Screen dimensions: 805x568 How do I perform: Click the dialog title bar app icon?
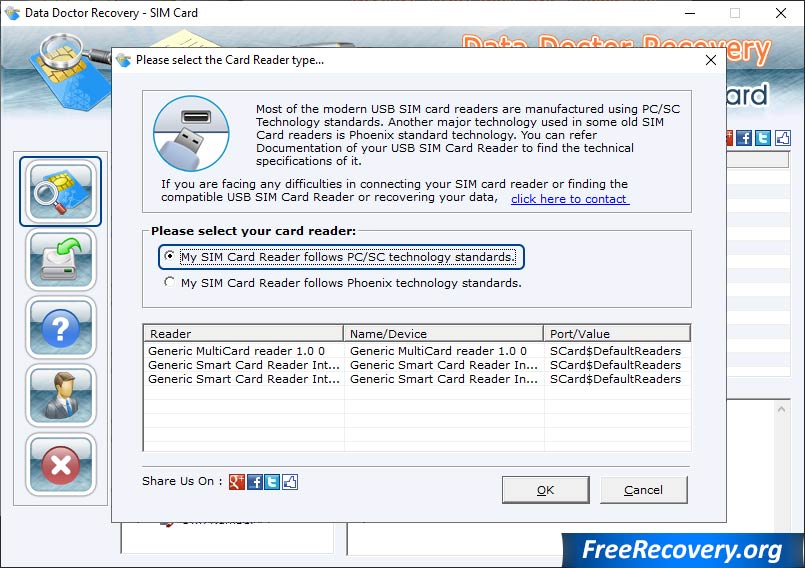(124, 60)
